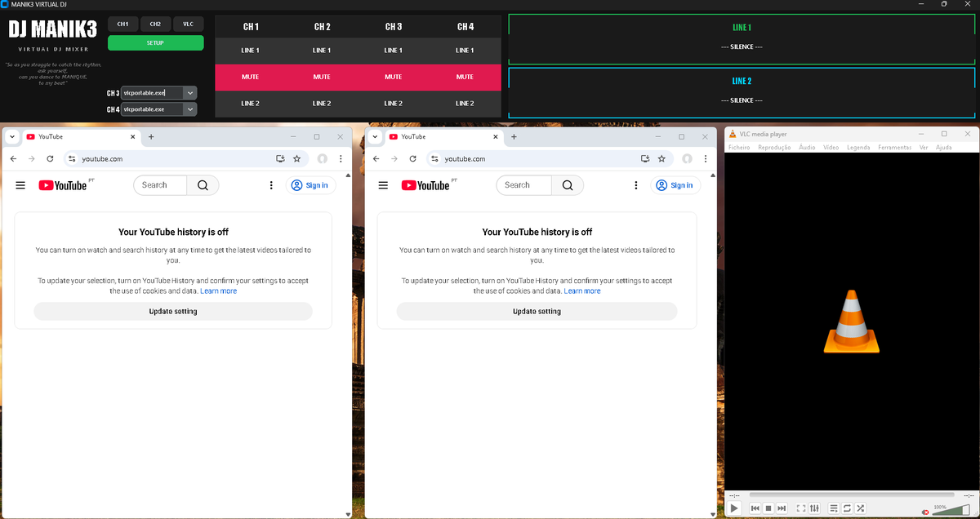The width and height of the screenshot is (980, 519).
Task: Route CH 1 to LINE 2
Action: pos(251,104)
